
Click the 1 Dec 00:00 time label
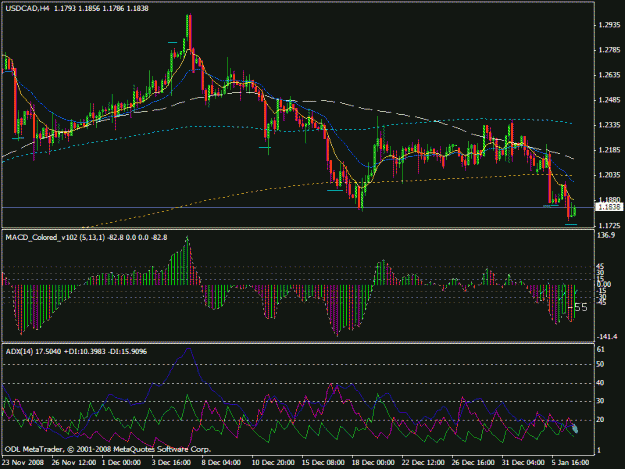121,463
